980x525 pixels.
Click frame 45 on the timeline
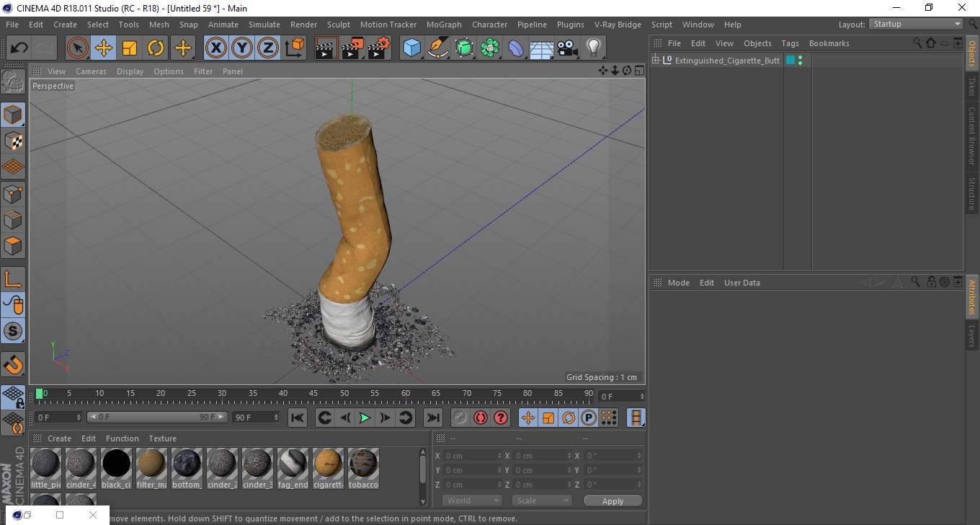[314, 394]
